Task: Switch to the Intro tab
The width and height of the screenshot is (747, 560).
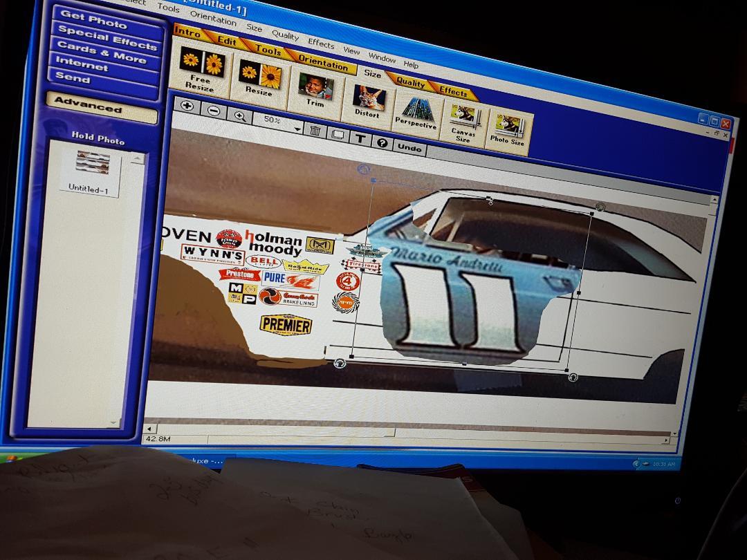Action: 187,32
